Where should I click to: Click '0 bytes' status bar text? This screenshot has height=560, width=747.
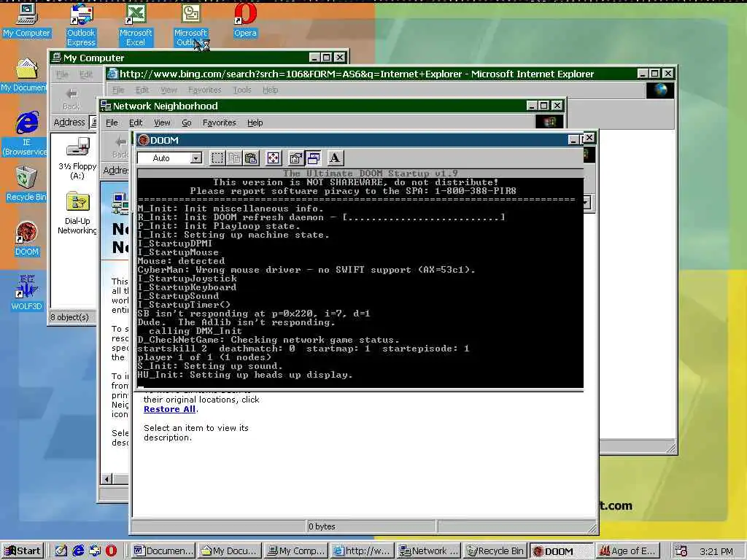pos(322,526)
